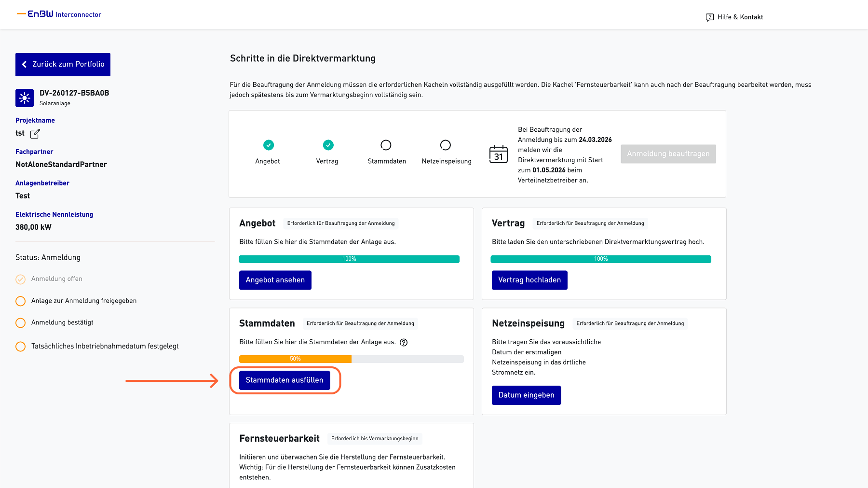Select the Stammdaten step circle

pyautogui.click(x=386, y=145)
